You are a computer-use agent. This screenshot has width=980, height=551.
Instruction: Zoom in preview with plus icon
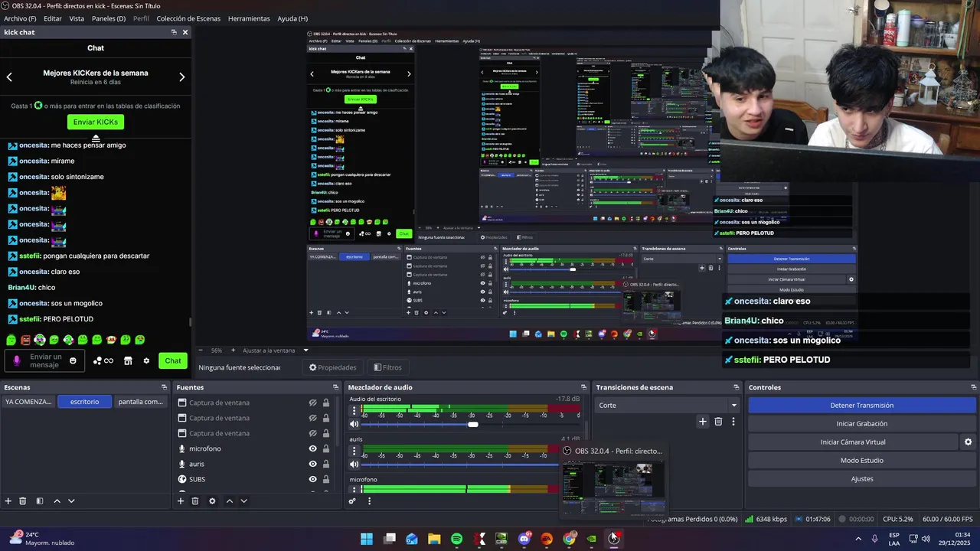pyautogui.click(x=233, y=350)
